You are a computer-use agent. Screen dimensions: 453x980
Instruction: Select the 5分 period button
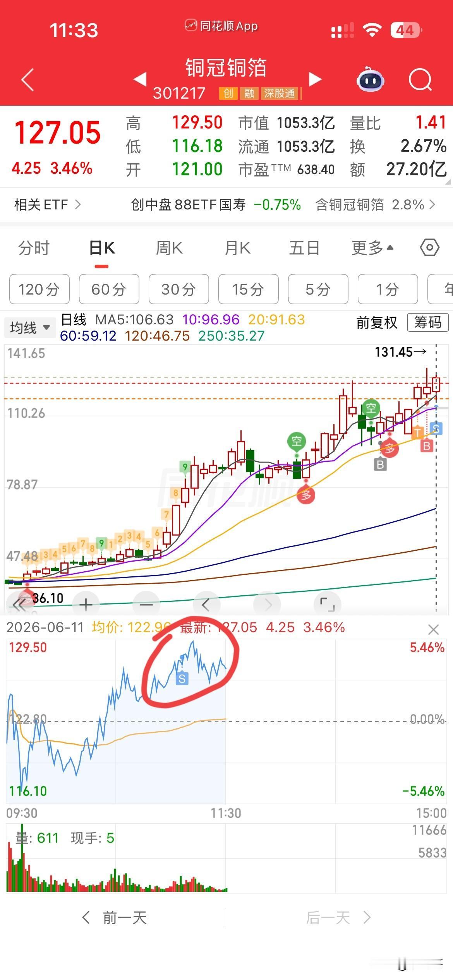pyautogui.click(x=318, y=289)
